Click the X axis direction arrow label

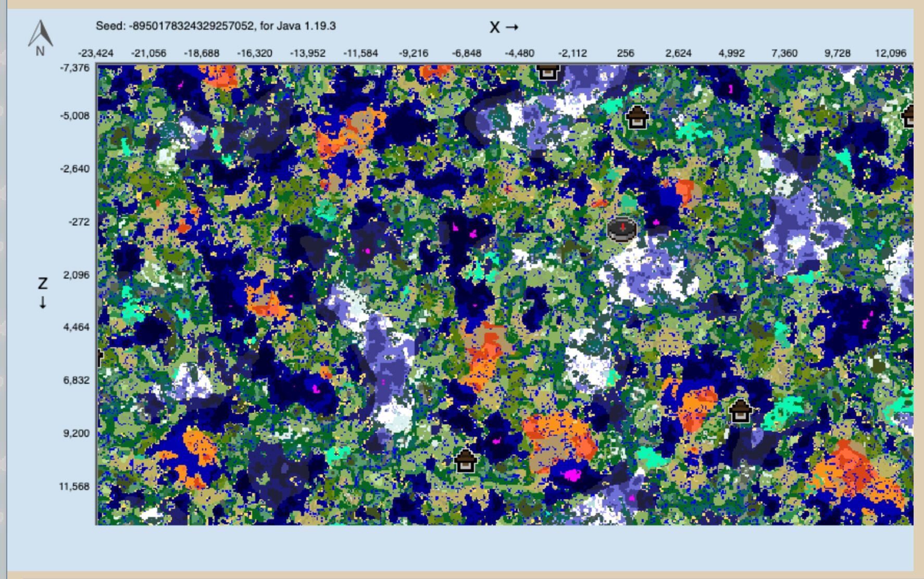coord(504,27)
